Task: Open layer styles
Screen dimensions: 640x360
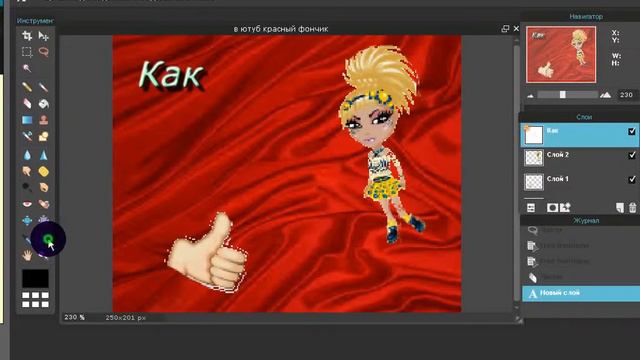Action: click(x=565, y=208)
